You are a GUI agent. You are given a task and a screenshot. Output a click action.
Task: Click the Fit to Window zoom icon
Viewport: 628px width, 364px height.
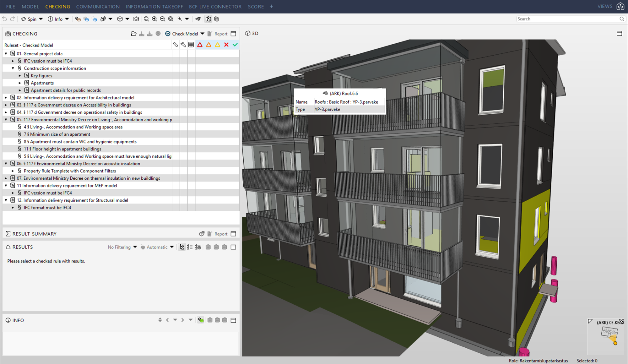click(146, 19)
